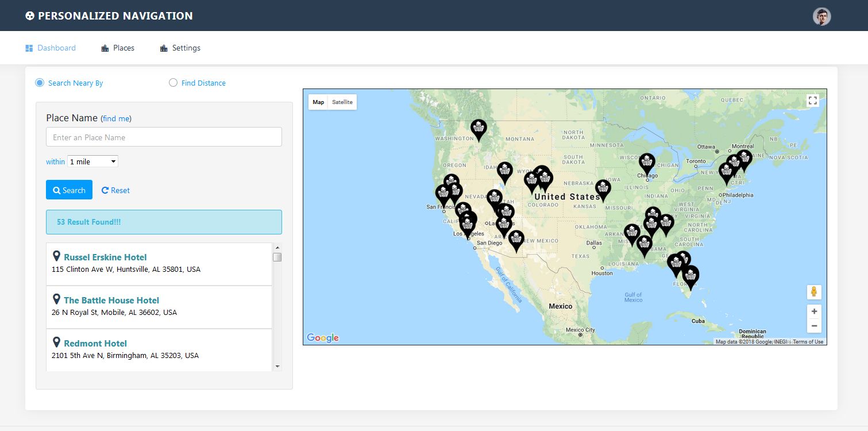This screenshot has height=431, width=868.
Task: Zoom out on the map
Action: pyautogui.click(x=813, y=326)
